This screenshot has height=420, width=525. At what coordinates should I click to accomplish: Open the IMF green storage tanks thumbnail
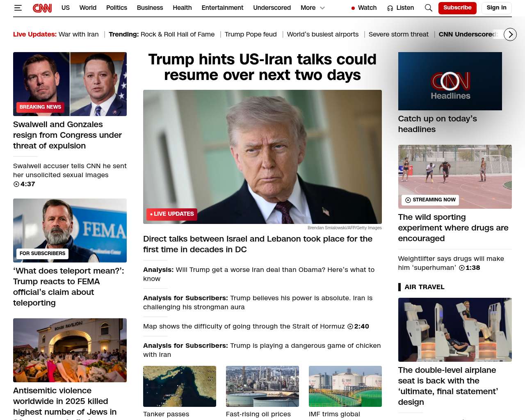click(x=345, y=386)
